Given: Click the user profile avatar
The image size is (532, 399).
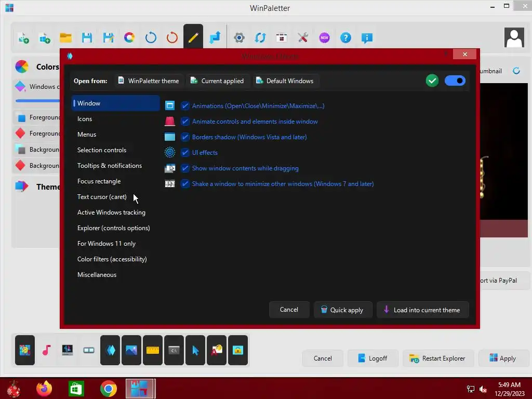Looking at the screenshot, I should click(x=514, y=37).
